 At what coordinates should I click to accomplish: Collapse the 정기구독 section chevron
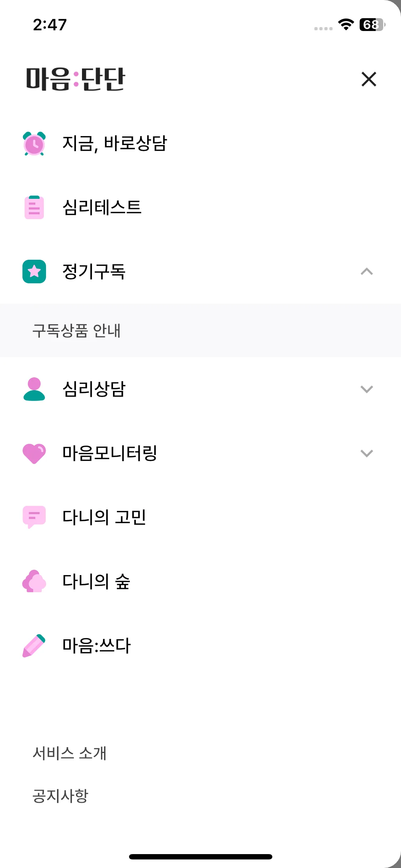(x=367, y=272)
